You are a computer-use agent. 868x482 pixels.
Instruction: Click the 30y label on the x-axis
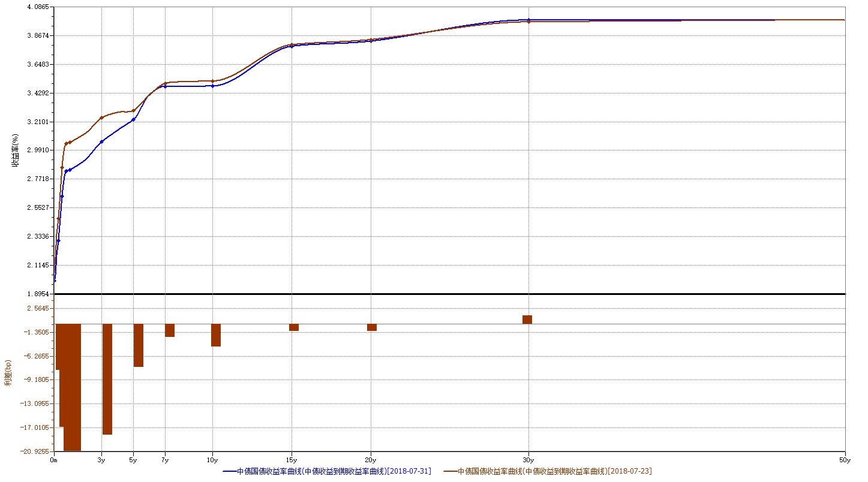(x=528, y=460)
